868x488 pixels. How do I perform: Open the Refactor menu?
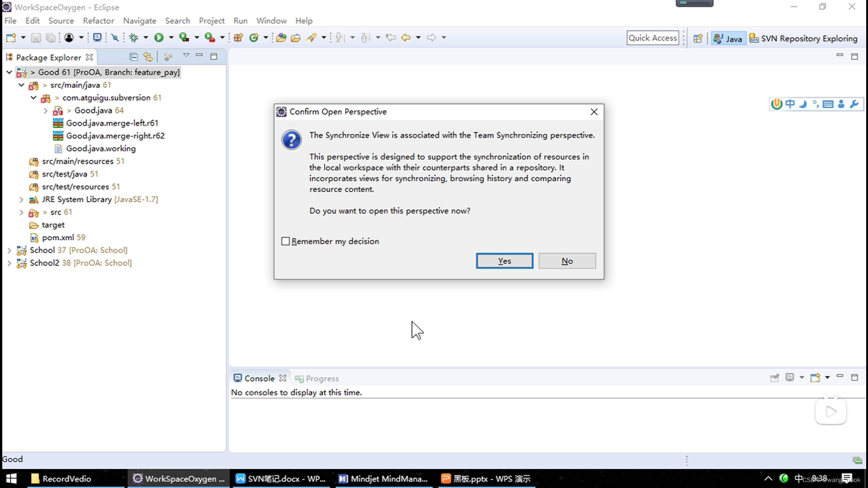(99, 21)
